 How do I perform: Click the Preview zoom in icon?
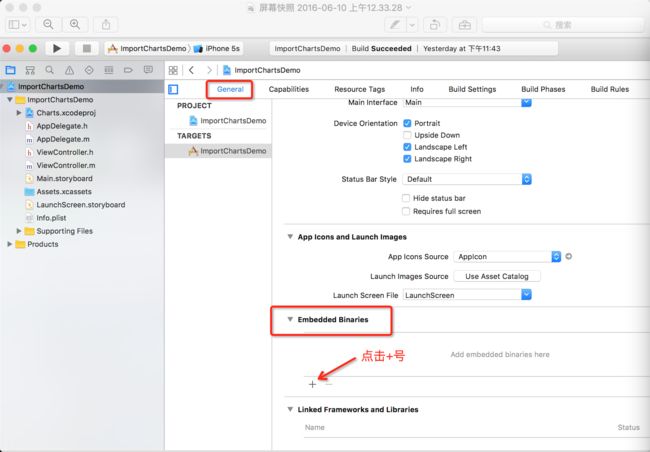75,25
